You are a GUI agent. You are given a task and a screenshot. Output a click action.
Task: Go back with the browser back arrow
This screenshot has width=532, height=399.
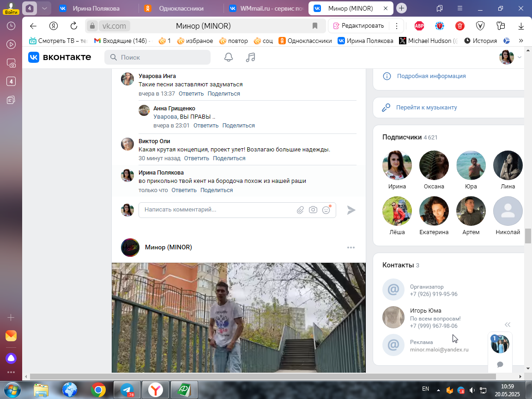pyautogui.click(x=33, y=26)
